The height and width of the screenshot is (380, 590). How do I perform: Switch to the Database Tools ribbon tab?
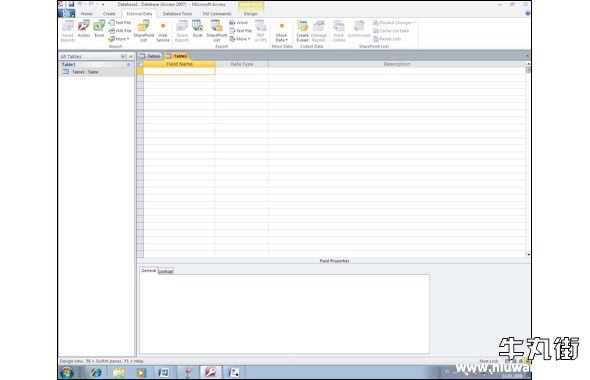point(178,14)
